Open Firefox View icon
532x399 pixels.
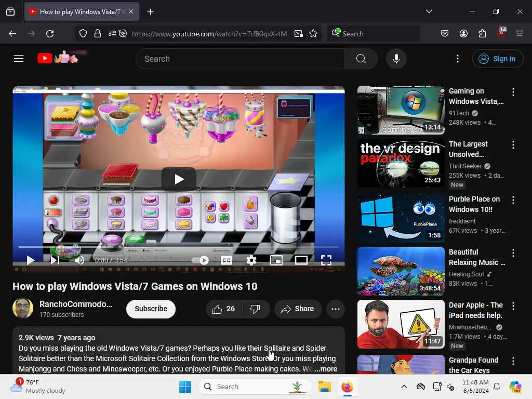tap(10, 12)
